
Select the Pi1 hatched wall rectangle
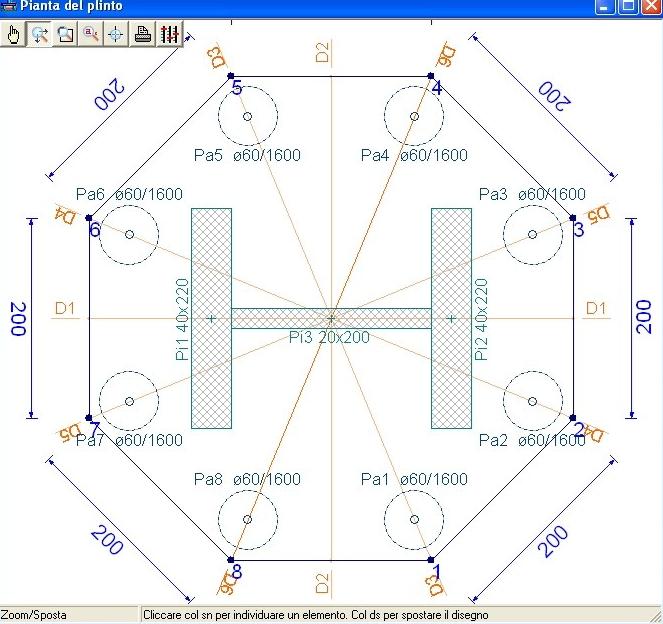click(x=211, y=318)
